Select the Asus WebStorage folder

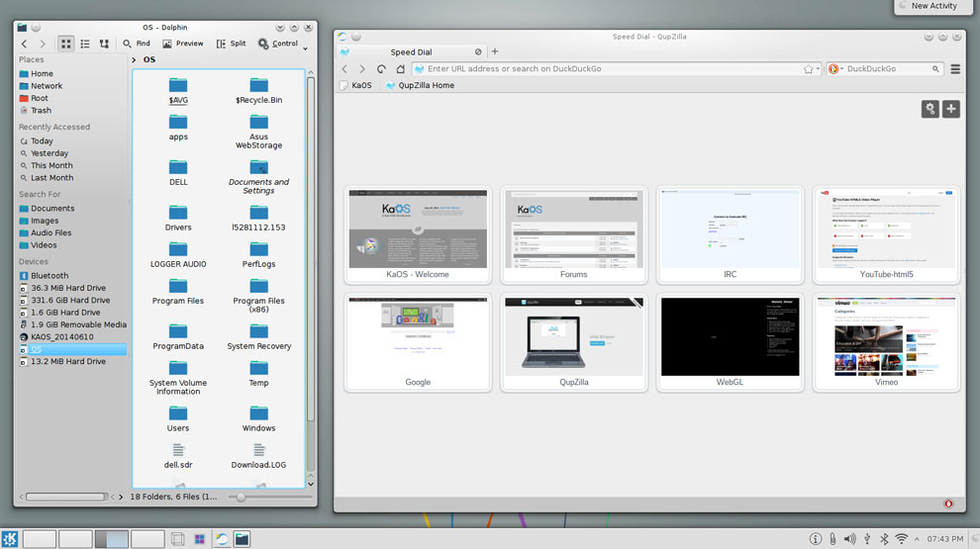pos(258,132)
